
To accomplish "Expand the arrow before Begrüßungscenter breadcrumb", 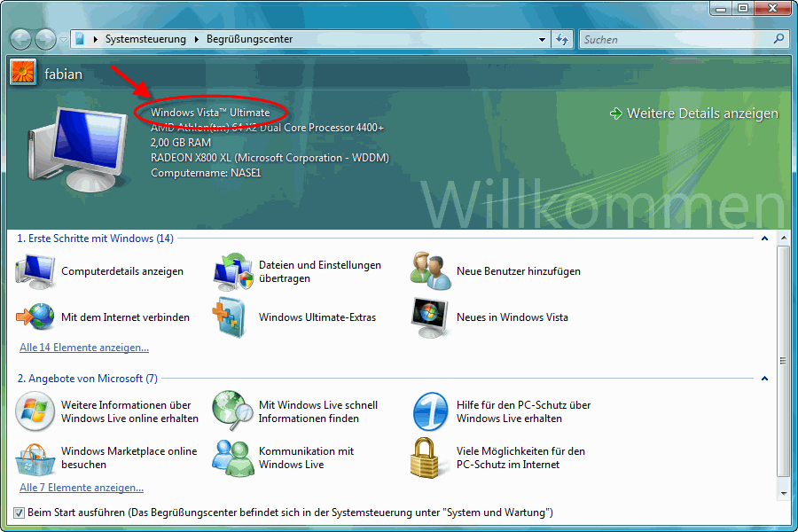I will coord(197,39).
